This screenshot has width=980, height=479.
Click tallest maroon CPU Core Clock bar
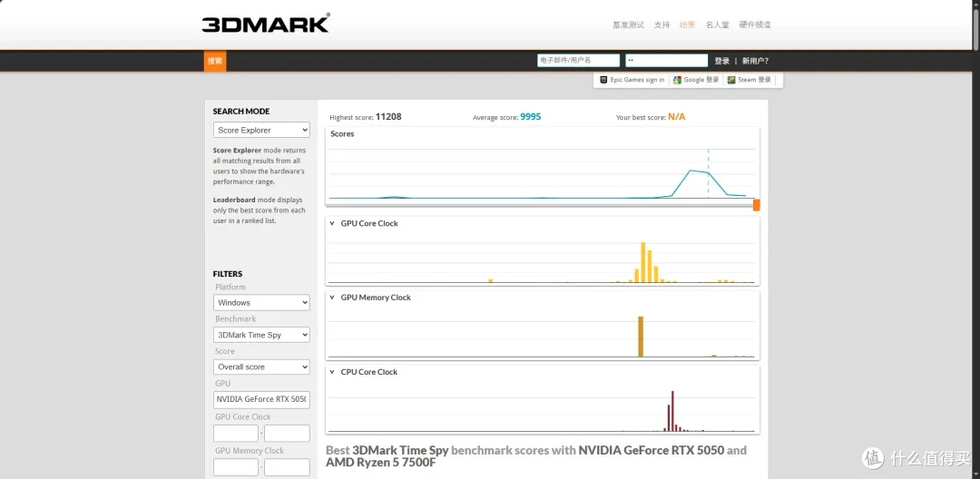tap(672, 411)
